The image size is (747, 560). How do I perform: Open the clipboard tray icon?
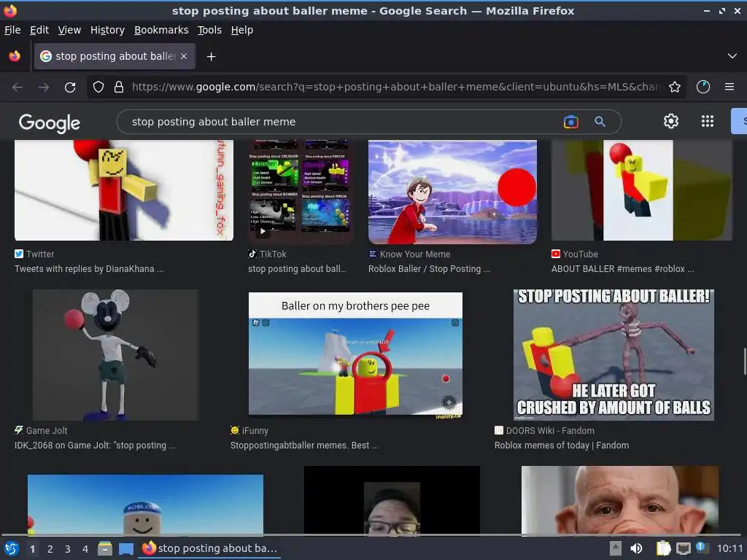pyautogui.click(x=663, y=548)
